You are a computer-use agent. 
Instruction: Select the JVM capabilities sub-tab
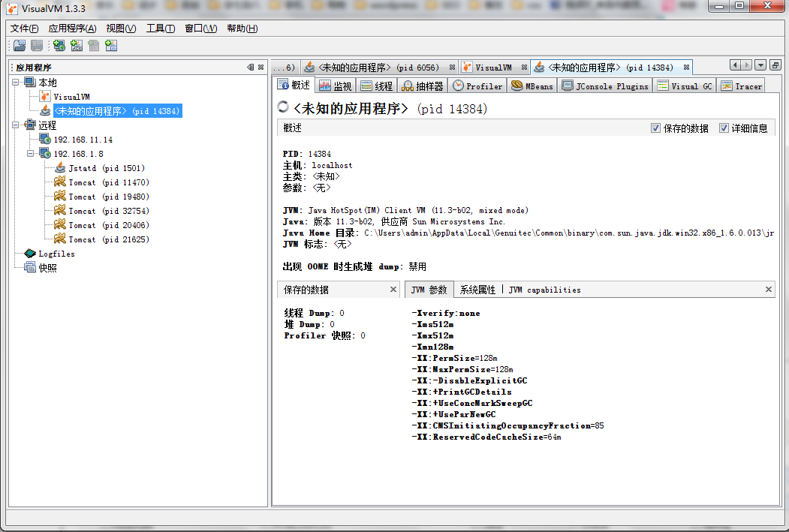coord(544,290)
